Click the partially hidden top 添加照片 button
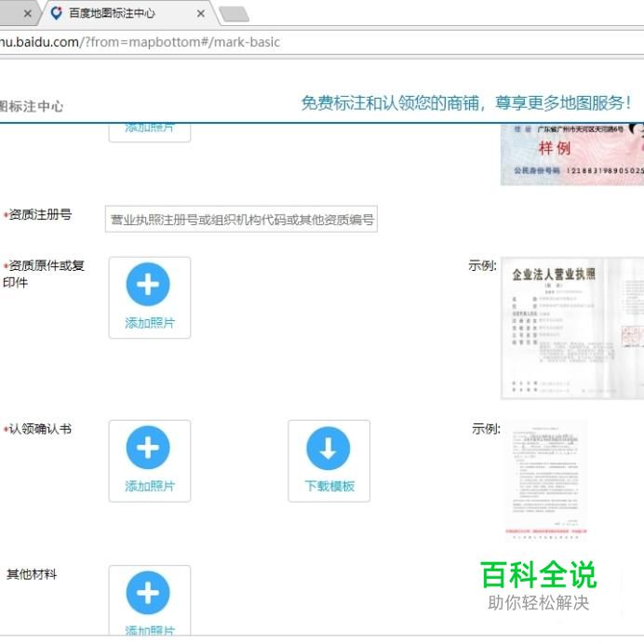Screen dimensions: 644x644 point(150,132)
